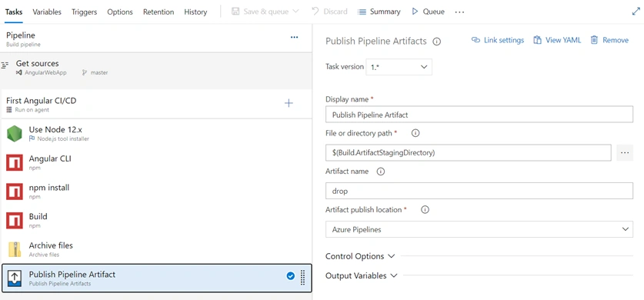Viewport: 644px width, 300px height.
Task: Show info for Publish Pipeline Artifacts title
Action: tap(437, 42)
